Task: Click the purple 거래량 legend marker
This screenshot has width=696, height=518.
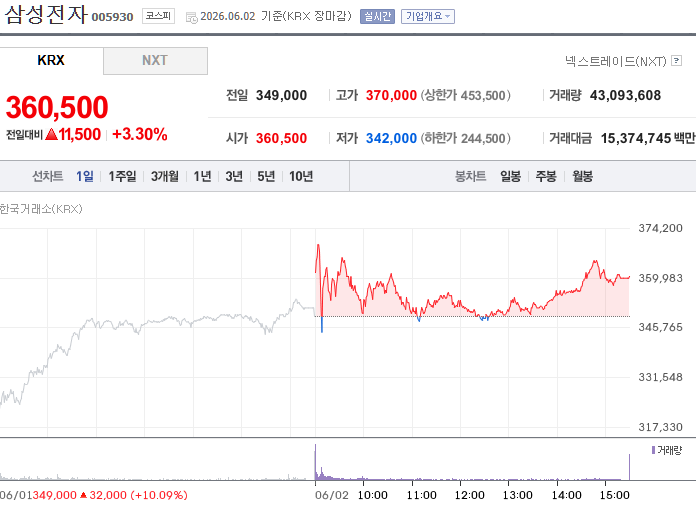Action: click(653, 450)
